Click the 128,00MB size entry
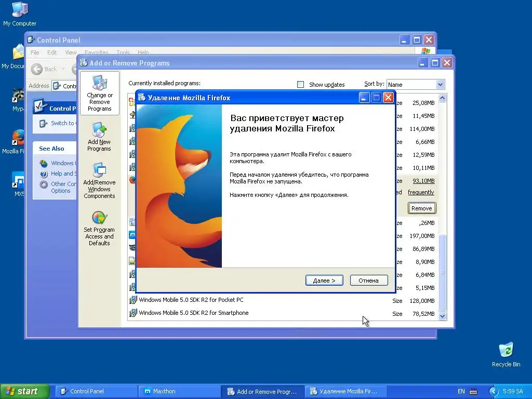This screenshot has width=532, height=399. click(422, 301)
